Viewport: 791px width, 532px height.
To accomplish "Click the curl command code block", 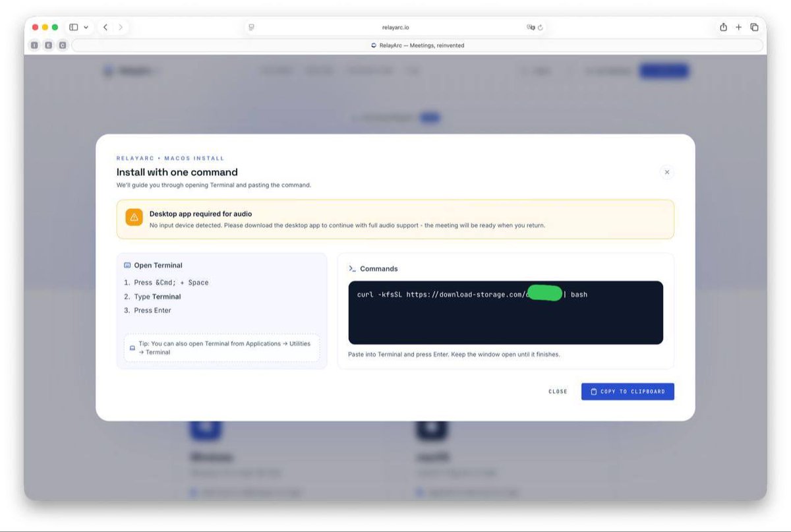I will click(506, 312).
